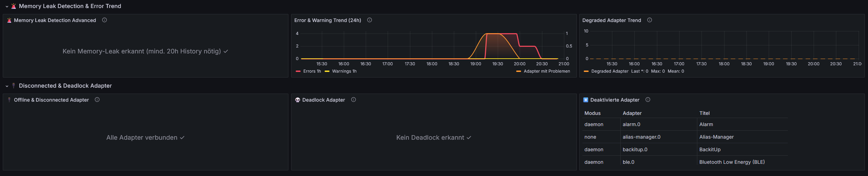Click info icon beside Memory Leak Detection Advanced
The width and height of the screenshot is (868, 176).
tap(104, 20)
